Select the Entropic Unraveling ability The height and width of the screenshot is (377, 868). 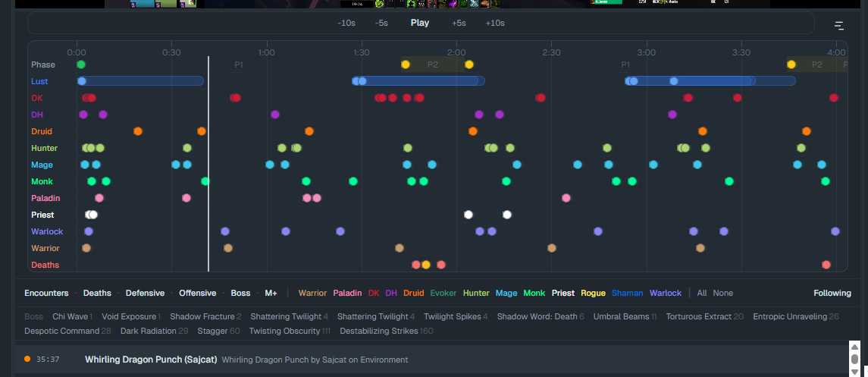click(796, 316)
